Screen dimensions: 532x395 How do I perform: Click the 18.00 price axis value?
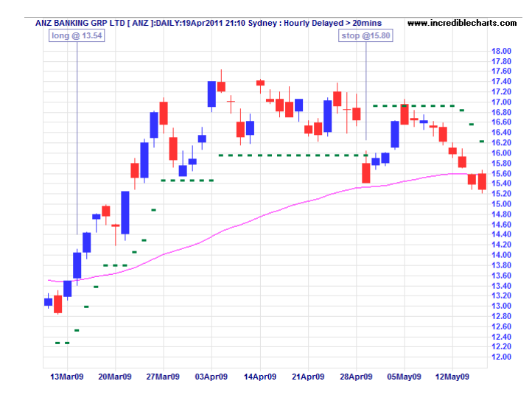pos(501,52)
